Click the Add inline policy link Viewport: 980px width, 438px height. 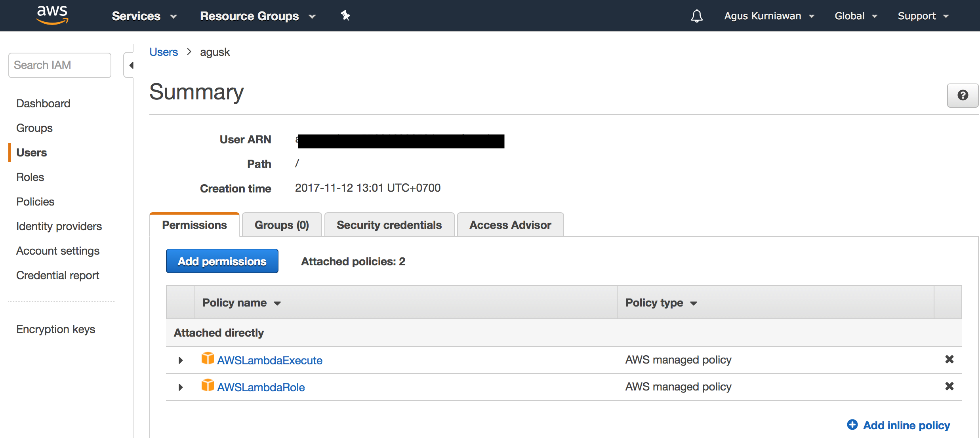pyautogui.click(x=906, y=425)
